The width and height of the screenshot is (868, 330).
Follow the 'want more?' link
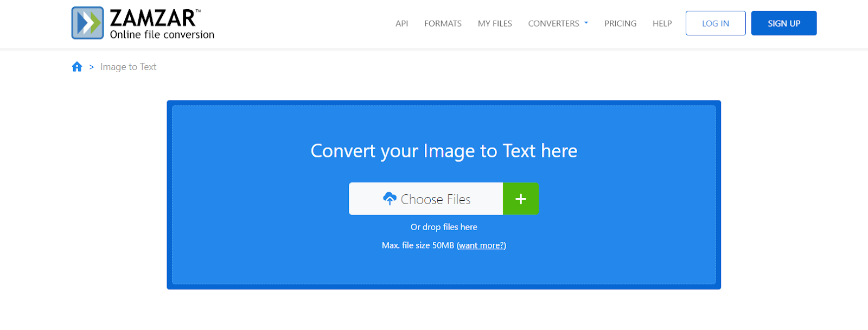[x=481, y=245]
